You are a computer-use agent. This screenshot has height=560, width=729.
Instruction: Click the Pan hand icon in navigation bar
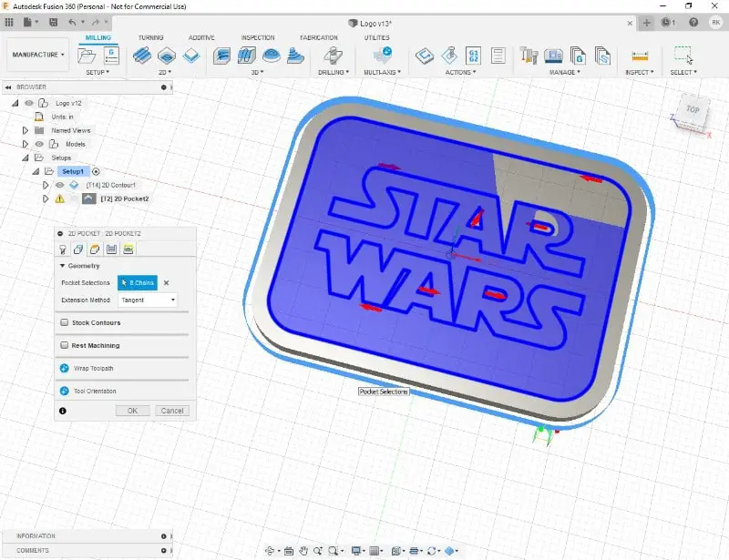[x=303, y=551]
